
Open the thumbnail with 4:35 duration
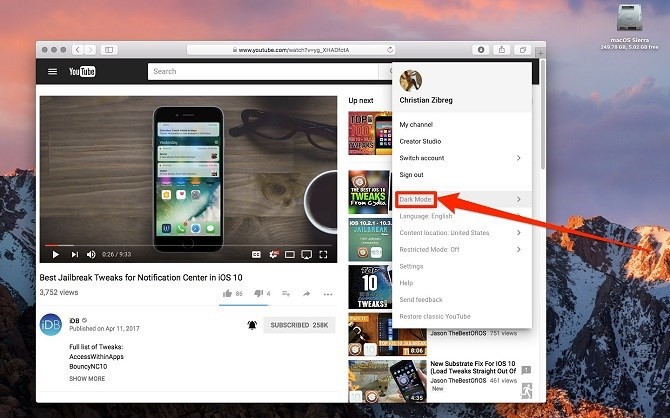388,381
